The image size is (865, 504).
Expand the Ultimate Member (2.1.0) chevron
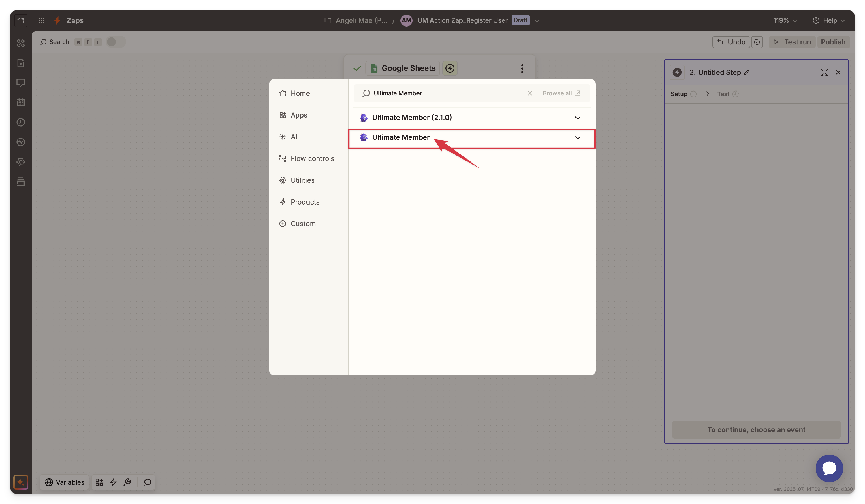(x=578, y=118)
